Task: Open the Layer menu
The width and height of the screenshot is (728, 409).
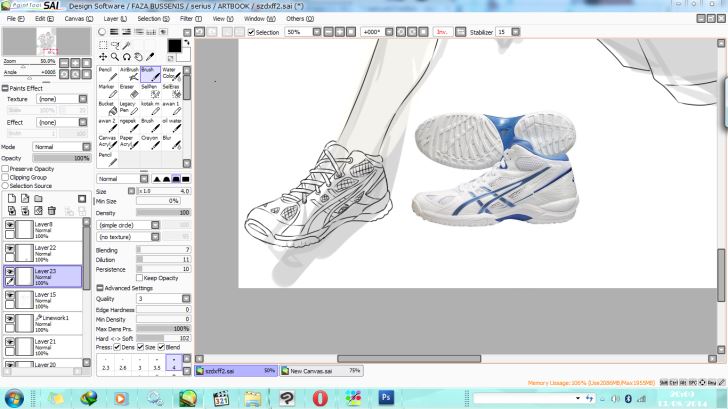Action: click(x=115, y=19)
